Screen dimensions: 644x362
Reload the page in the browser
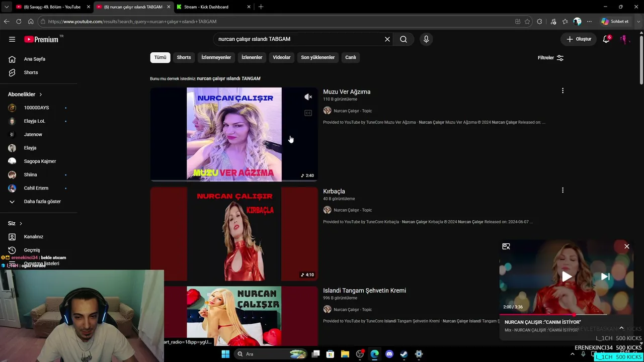pos(19,22)
